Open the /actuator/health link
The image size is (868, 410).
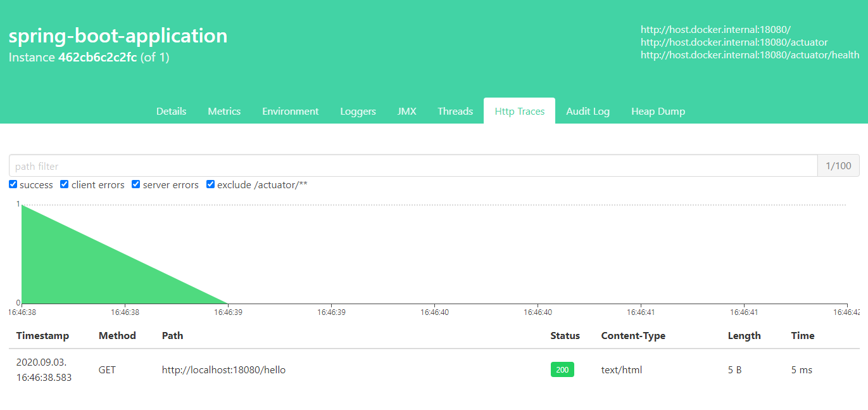[750, 55]
